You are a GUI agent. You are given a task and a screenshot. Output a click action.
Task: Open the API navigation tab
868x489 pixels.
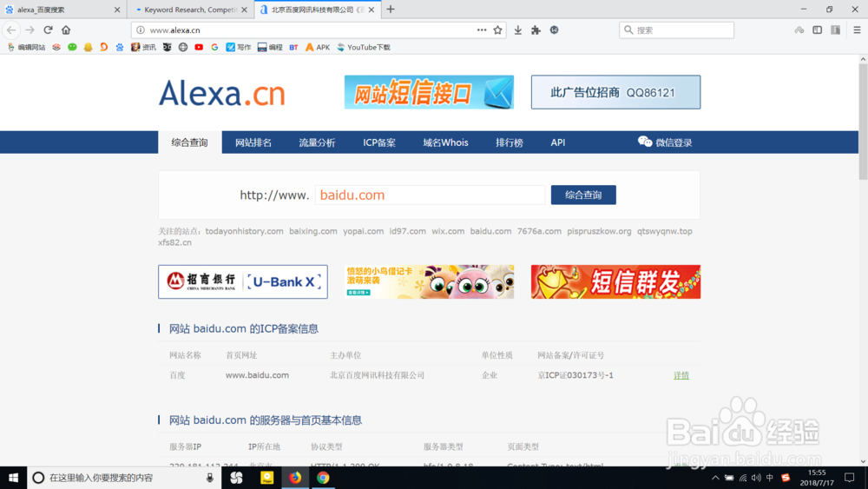tap(558, 142)
